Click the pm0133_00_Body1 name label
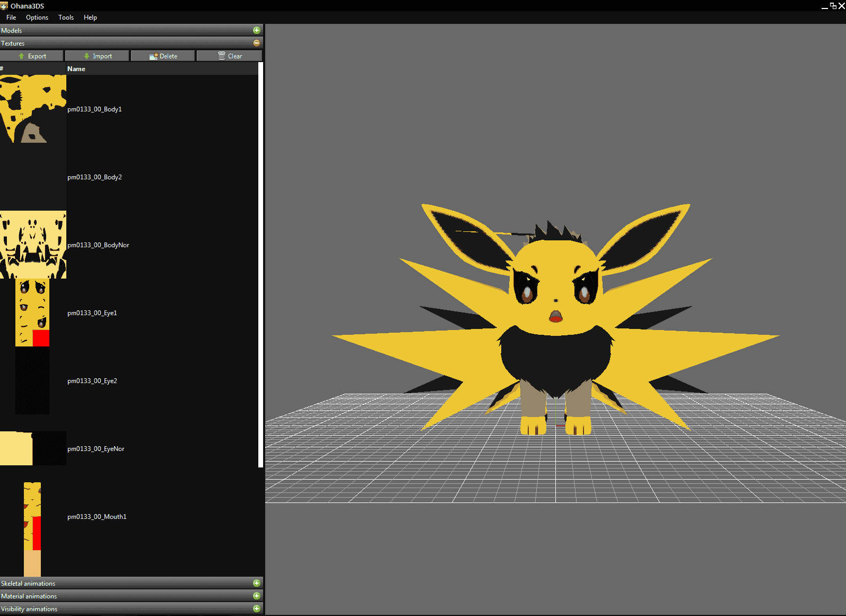This screenshot has height=616, width=846. click(x=94, y=109)
